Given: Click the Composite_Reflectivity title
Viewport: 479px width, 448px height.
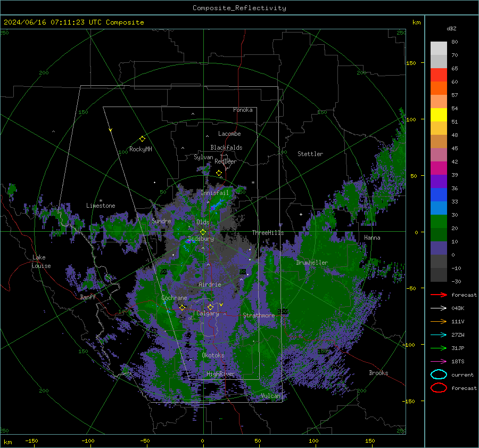Looking at the screenshot, I should [x=240, y=8].
